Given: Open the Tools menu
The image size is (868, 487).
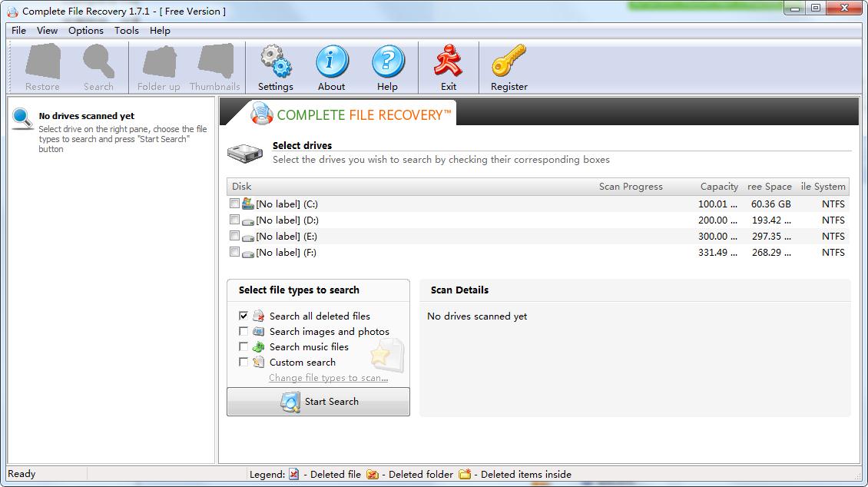Looking at the screenshot, I should 127,31.
